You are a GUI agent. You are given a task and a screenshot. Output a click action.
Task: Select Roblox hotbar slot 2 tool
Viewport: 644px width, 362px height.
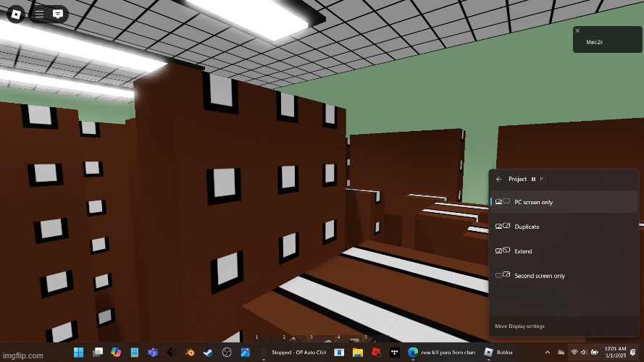[x=293, y=339]
